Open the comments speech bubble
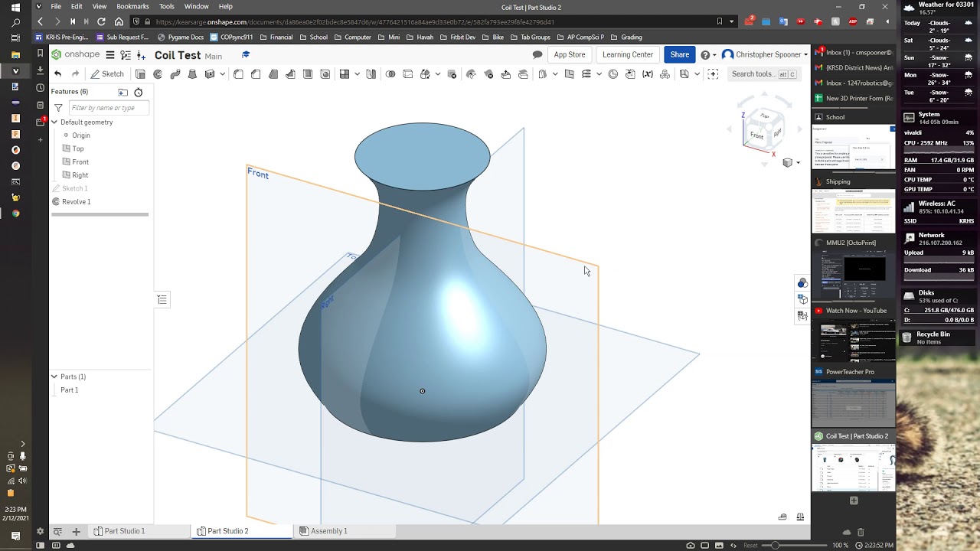 pos(537,55)
